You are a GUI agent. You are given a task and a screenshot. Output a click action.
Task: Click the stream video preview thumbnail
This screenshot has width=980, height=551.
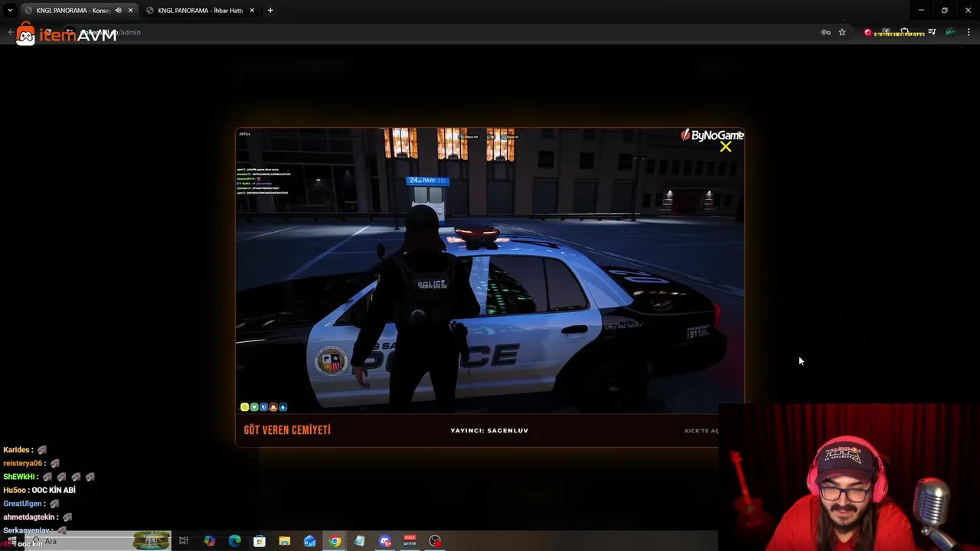(x=489, y=271)
